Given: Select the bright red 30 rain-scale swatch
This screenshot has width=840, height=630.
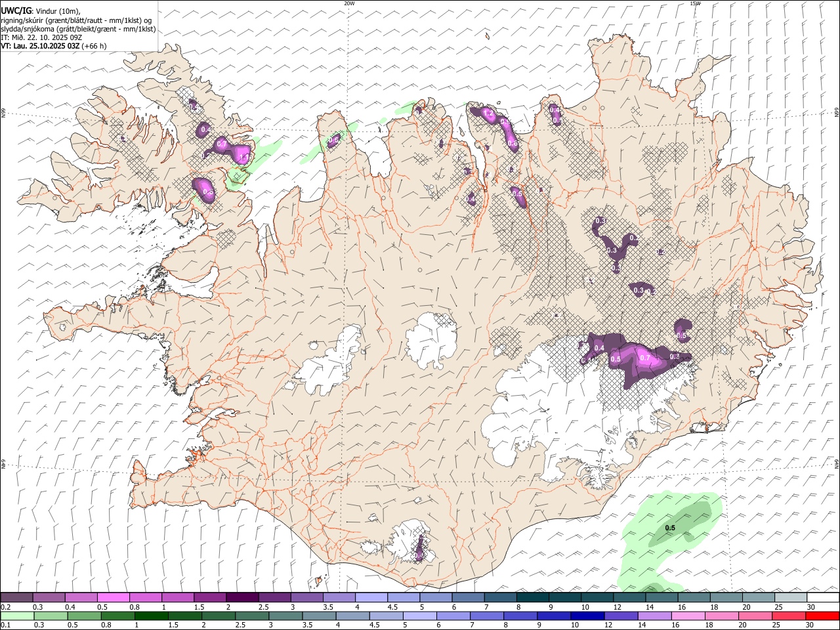Looking at the screenshot, I should 822,616.
